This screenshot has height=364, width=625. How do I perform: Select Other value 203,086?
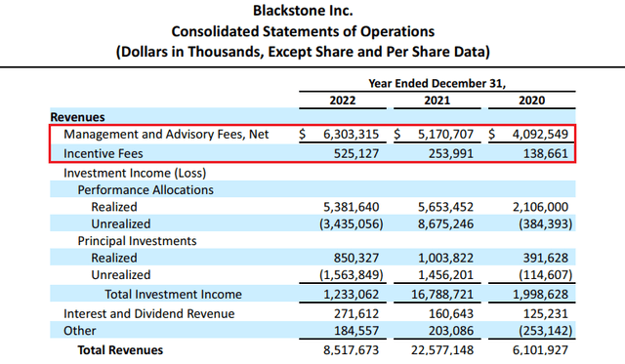451,331
